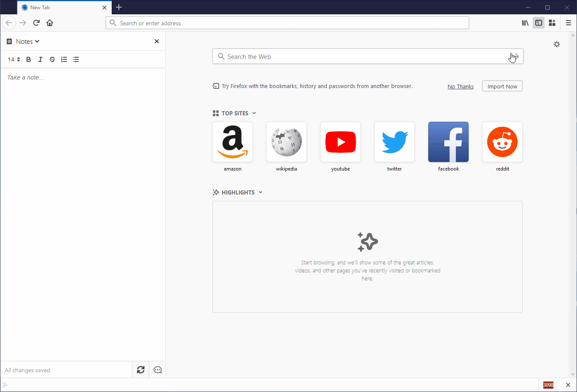Reload the current page
Screen dimensions: 577x392
36,23
